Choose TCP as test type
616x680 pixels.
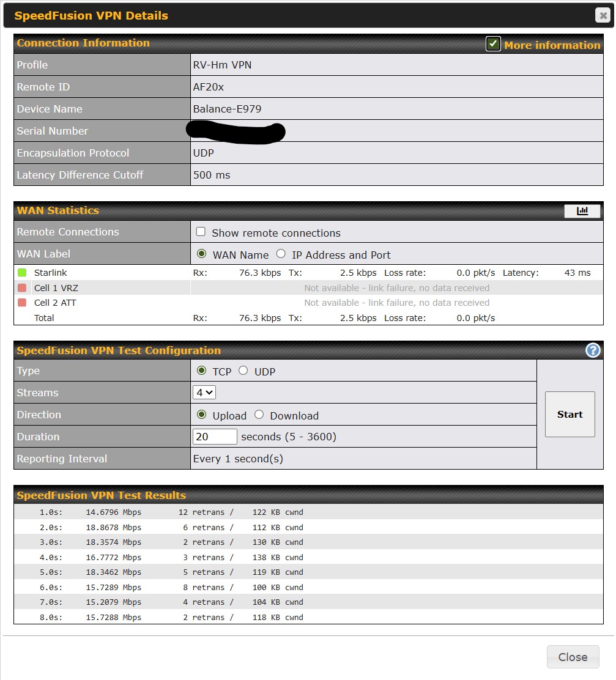tap(201, 371)
